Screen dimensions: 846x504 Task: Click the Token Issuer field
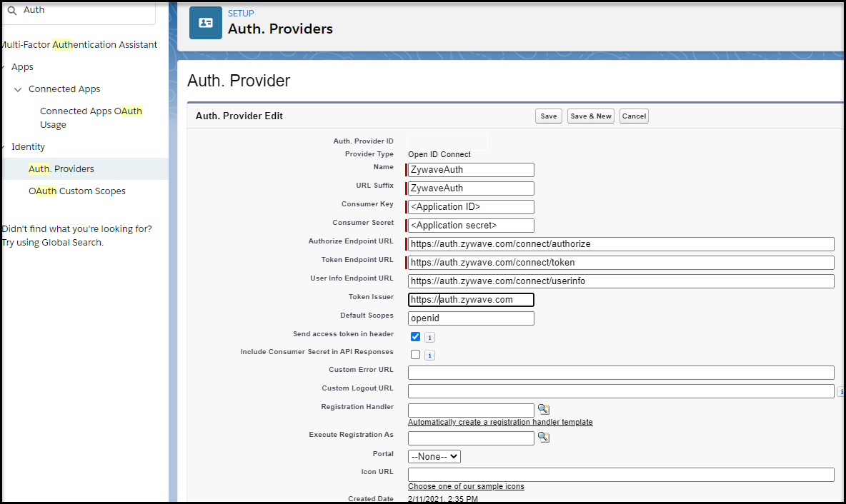click(471, 300)
